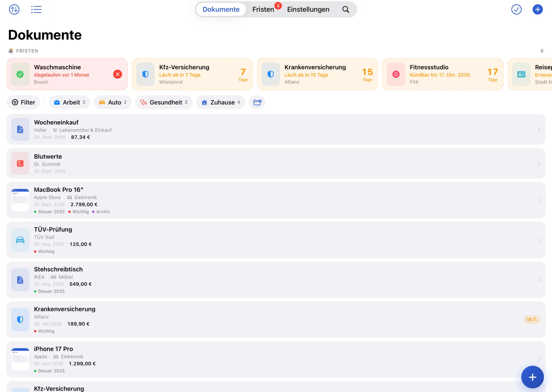Open TÜV-Prüfung row chevron
552x392 pixels.
(539, 240)
